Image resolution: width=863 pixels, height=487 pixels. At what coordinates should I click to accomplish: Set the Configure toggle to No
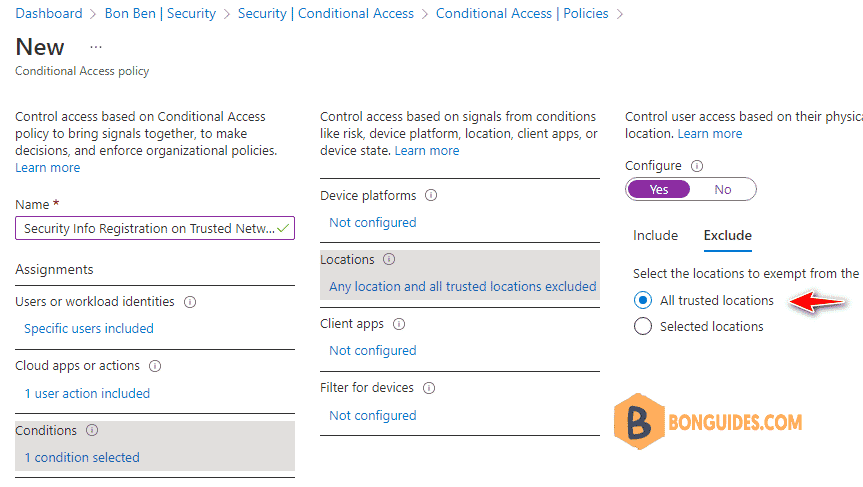723,189
